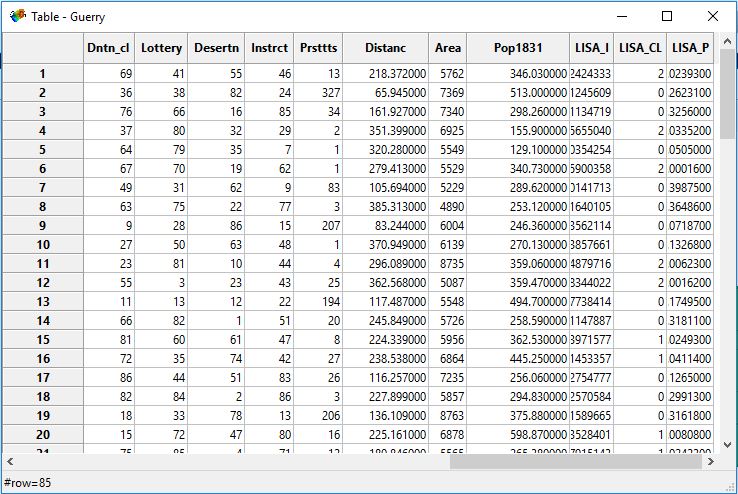Select the Instrct column header
This screenshot has height=494, width=738.
click(x=269, y=48)
